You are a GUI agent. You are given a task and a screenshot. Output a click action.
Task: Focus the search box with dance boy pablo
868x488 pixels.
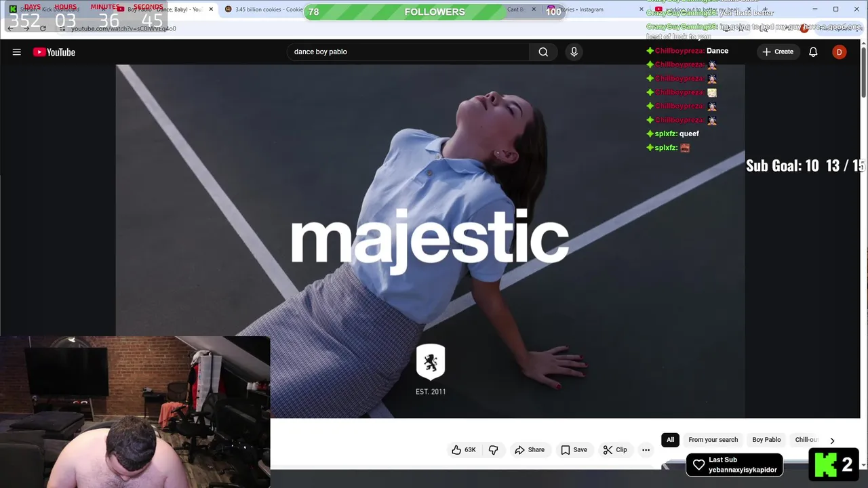(x=408, y=52)
